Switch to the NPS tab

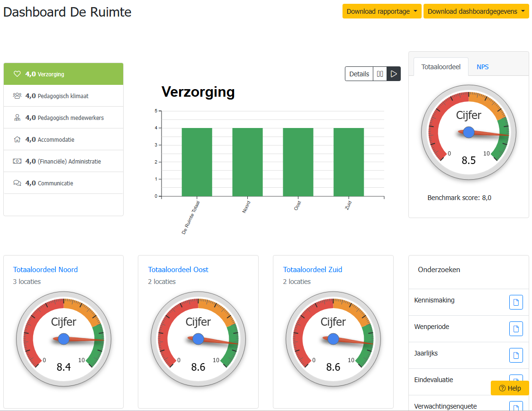click(482, 67)
